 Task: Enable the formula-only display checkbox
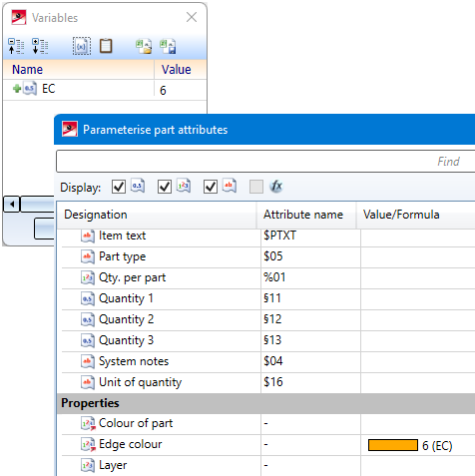(256, 187)
